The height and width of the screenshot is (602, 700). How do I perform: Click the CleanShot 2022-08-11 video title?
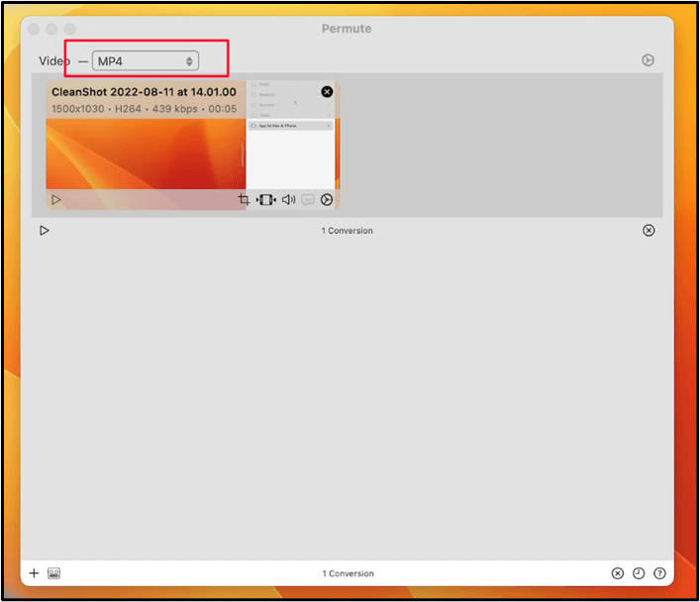click(144, 92)
